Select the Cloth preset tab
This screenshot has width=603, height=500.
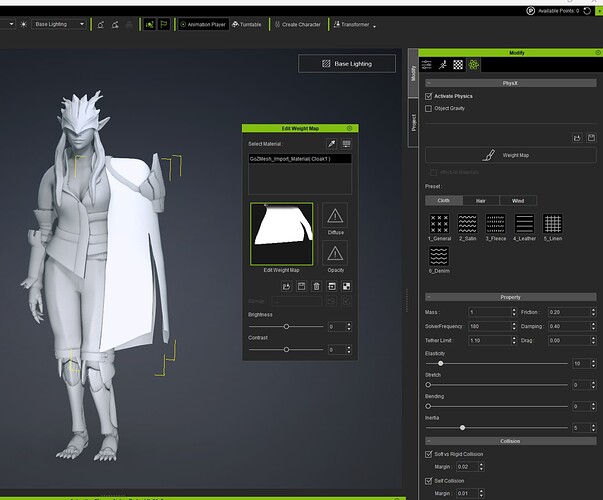coord(444,200)
